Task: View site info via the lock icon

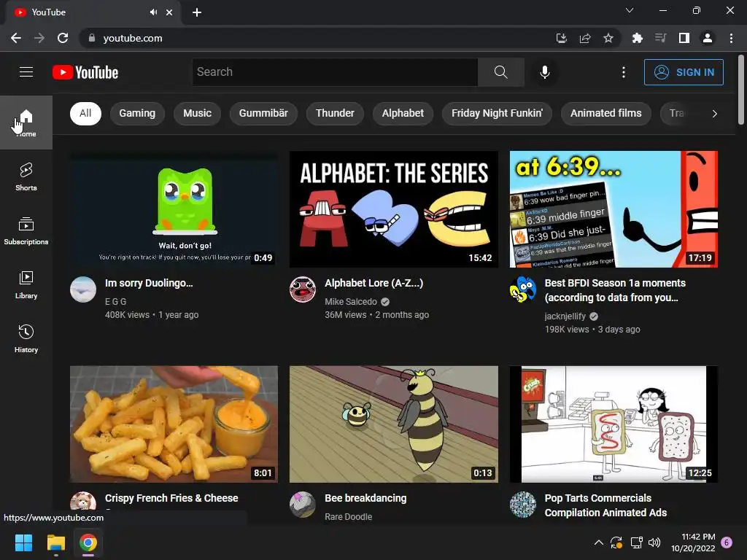Action: [92, 38]
